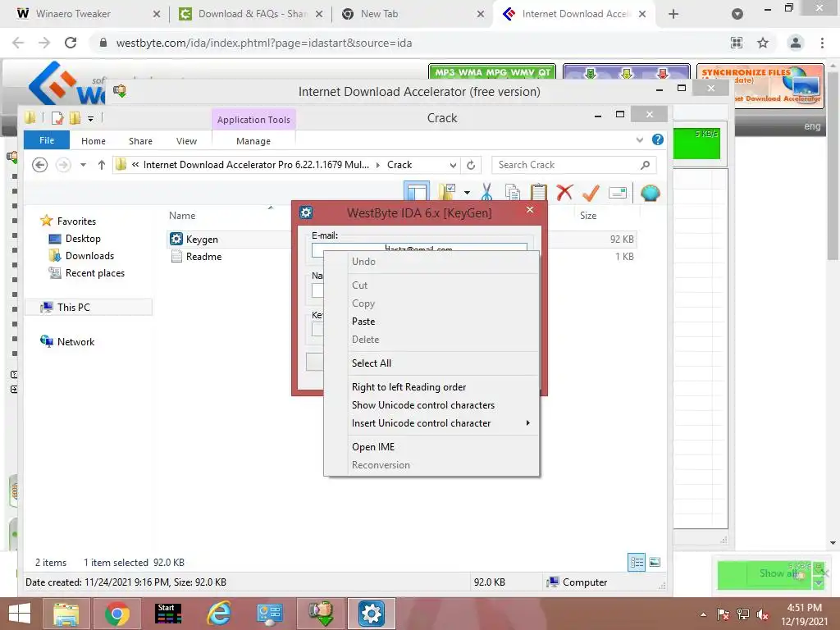Close the WestByte IDA KeyGen dialog
This screenshot has height=630, width=840.
[x=530, y=210]
